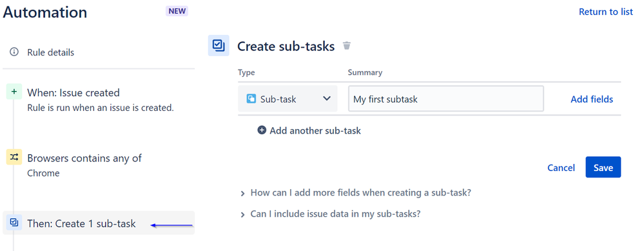Click the Rule details info icon
Image resolution: width=644 pixels, height=251 pixels.
(14, 52)
